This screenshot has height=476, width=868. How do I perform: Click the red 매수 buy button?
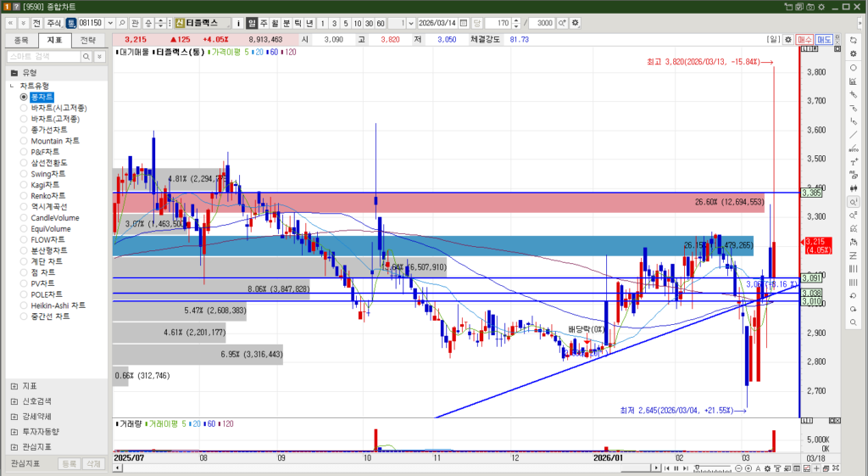point(805,39)
